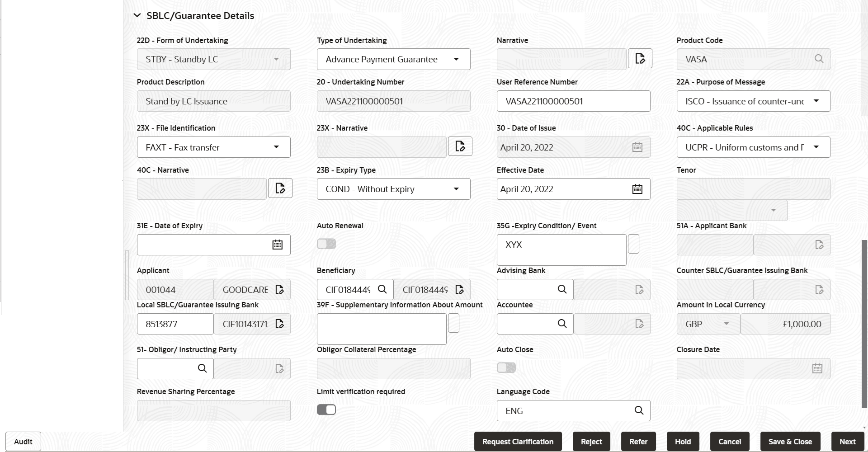
Task: Open the calendar for 30 - Date of Issue
Action: tap(637, 147)
